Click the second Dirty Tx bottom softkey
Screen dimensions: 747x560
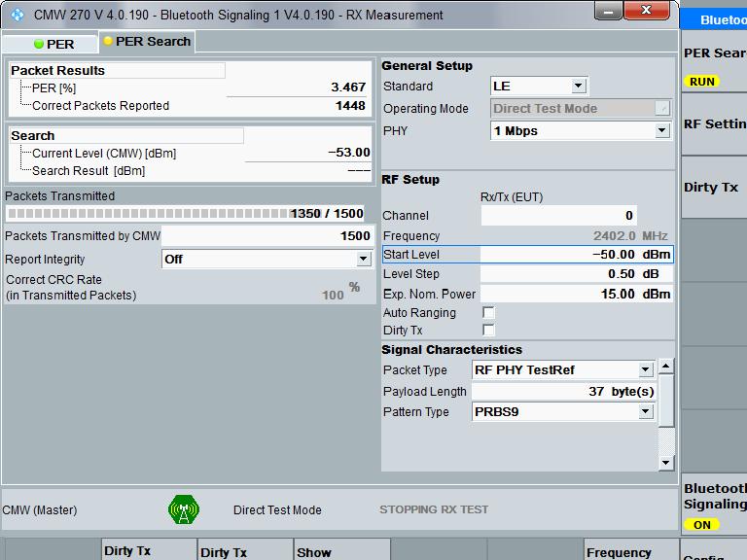[245, 549]
